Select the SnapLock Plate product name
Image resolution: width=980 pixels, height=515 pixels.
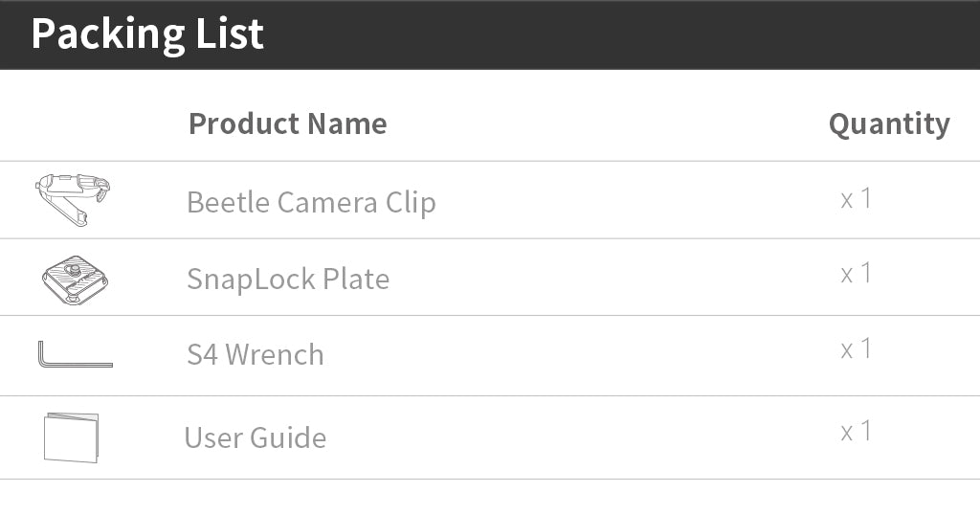(x=288, y=280)
